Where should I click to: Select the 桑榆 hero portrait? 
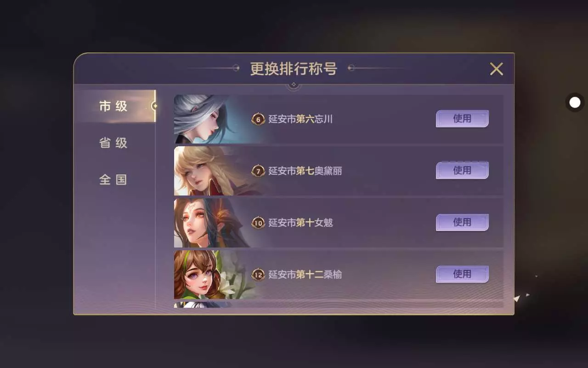pos(211,275)
